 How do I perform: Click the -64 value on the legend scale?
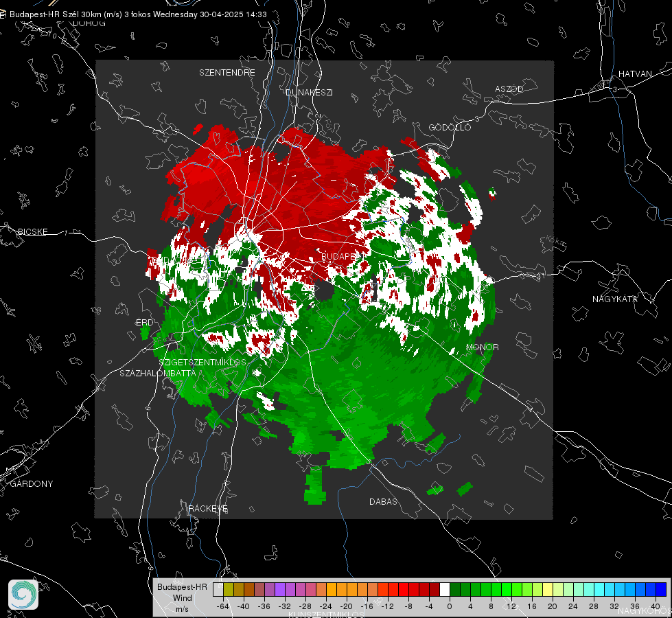pyautogui.click(x=223, y=606)
